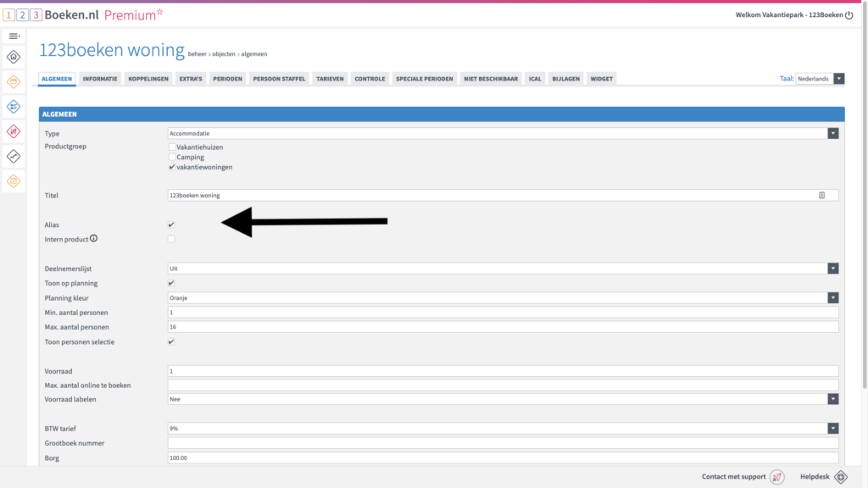Toggle the Alias checkbox
This screenshot has width=868, height=488.
[171, 225]
